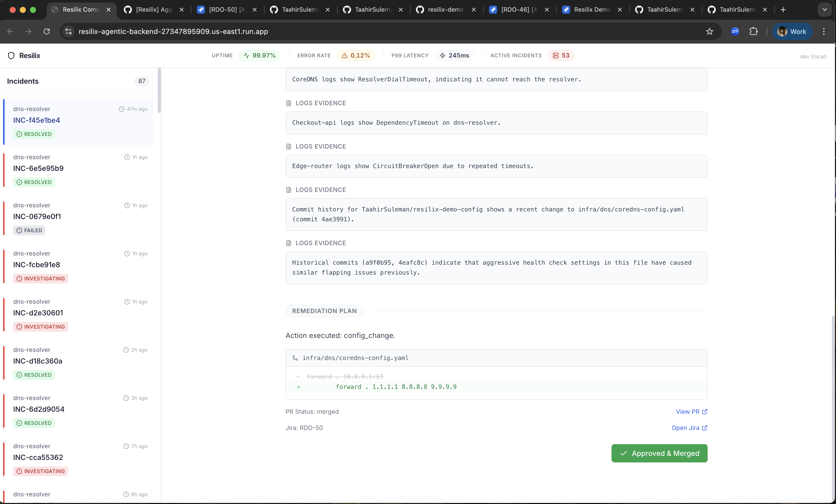The image size is (836, 504).
Task: Select incident INC-fcbe91e8 in the list
Action: (x=37, y=264)
